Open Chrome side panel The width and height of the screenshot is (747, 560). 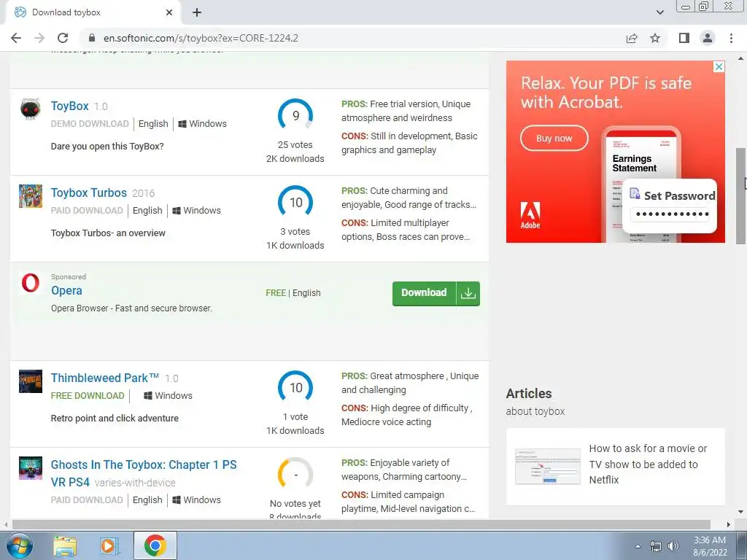click(x=684, y=38)
